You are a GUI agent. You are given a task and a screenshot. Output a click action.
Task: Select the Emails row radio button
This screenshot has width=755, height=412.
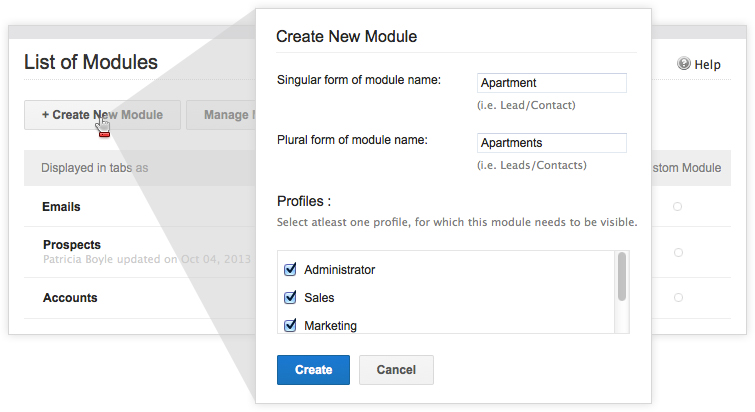[678, 207]
